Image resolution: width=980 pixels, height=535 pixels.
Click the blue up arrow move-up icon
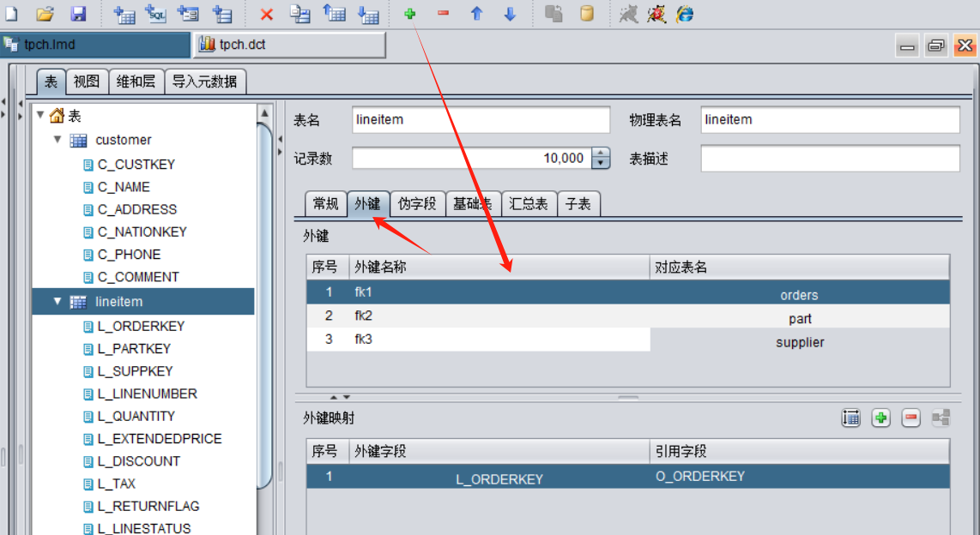point(477,14)
